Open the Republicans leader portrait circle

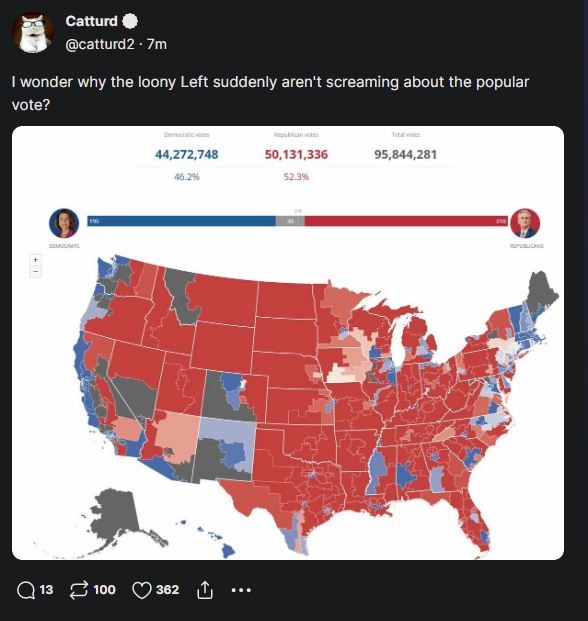[525, 223]
